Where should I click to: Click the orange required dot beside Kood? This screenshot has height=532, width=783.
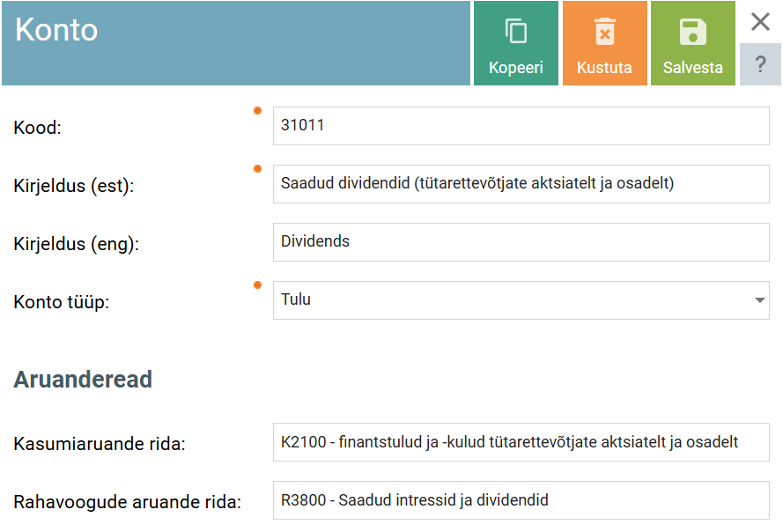(x=258, y=110)
